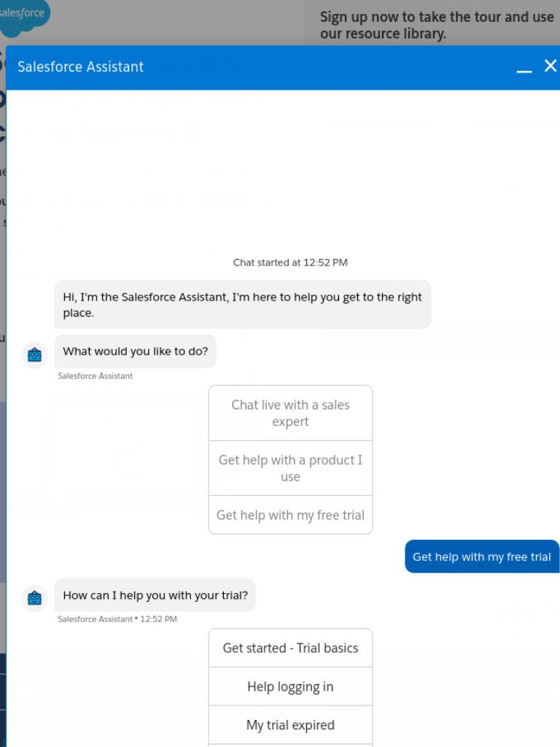Click the "Hi, I'm the Salesforce Assistant" greeting message
Image resolution: width=560 pixels, height=747 pixels.
pos(242,304)
